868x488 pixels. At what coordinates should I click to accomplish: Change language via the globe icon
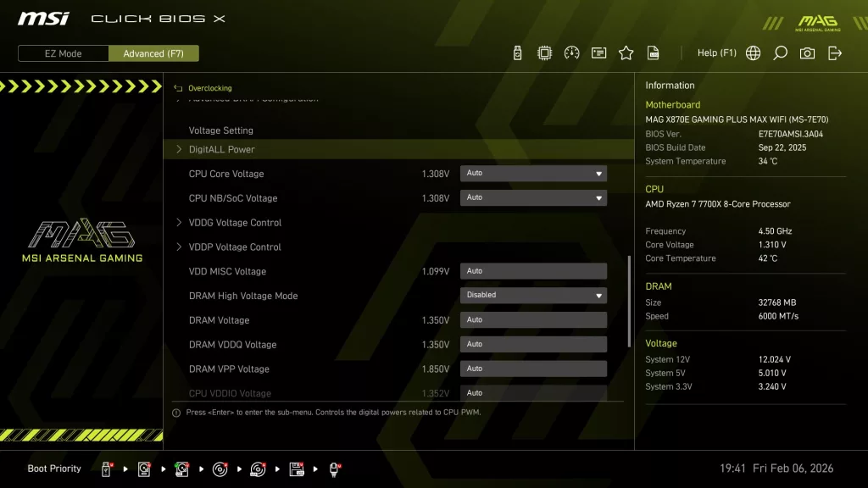[x=753, y=53]
